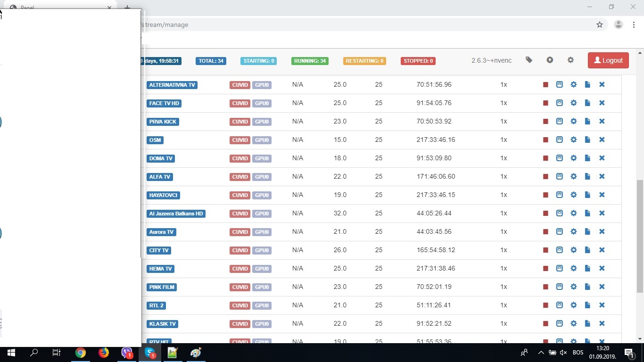Click the GPU0 badge in DOMA TV row
Image resolution: width=644 pixels, height=362 pixels.
pos(262,158)
